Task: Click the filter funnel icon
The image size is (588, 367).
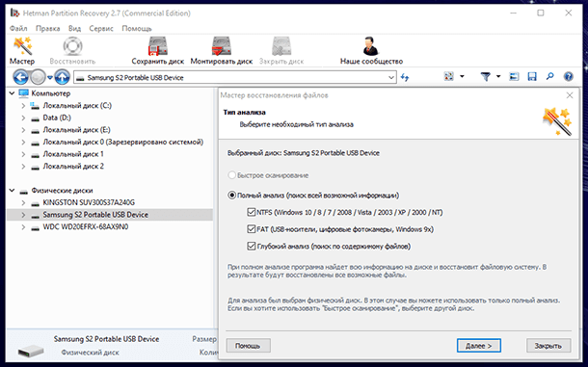Action: click(486, 76)
